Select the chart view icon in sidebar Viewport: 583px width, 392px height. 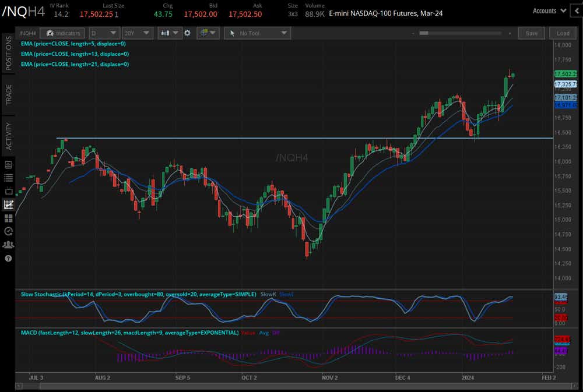(x=8, y=204)
